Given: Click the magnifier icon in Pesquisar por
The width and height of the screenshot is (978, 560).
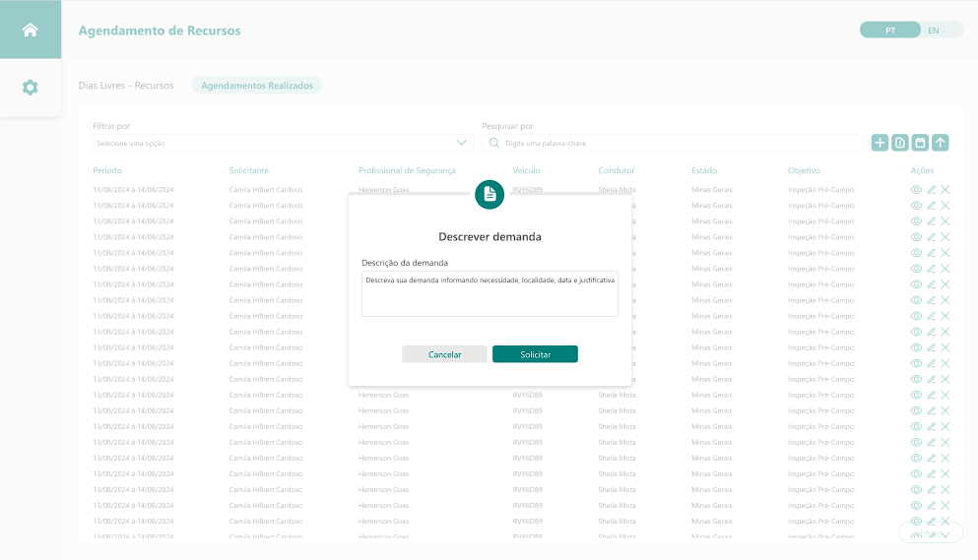Looking at the screenshot, I should [x=494, y=143].
